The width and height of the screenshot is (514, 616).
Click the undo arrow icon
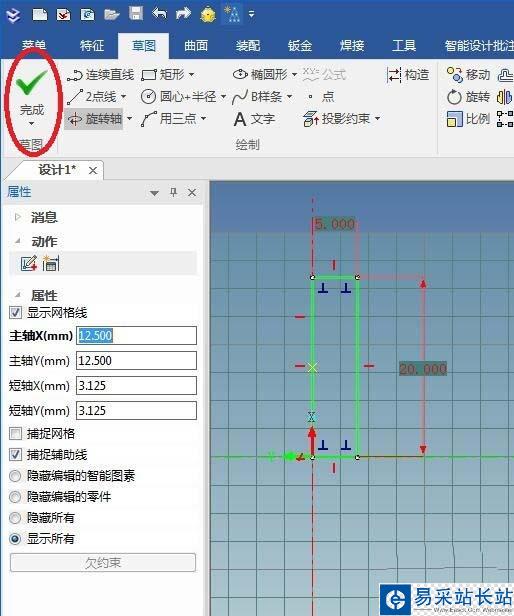click(x=160, y=14)
